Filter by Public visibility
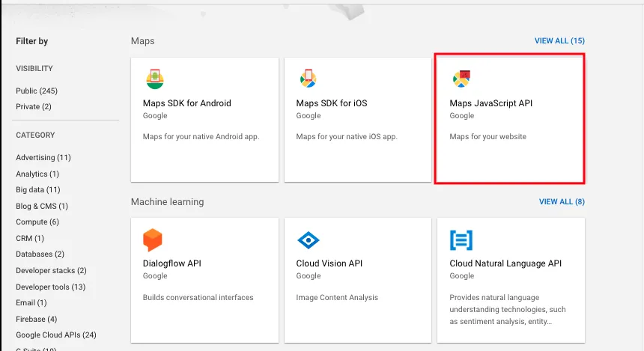This screenshot has width=644, height=351. pyautogui.click(x=37, y=91)
